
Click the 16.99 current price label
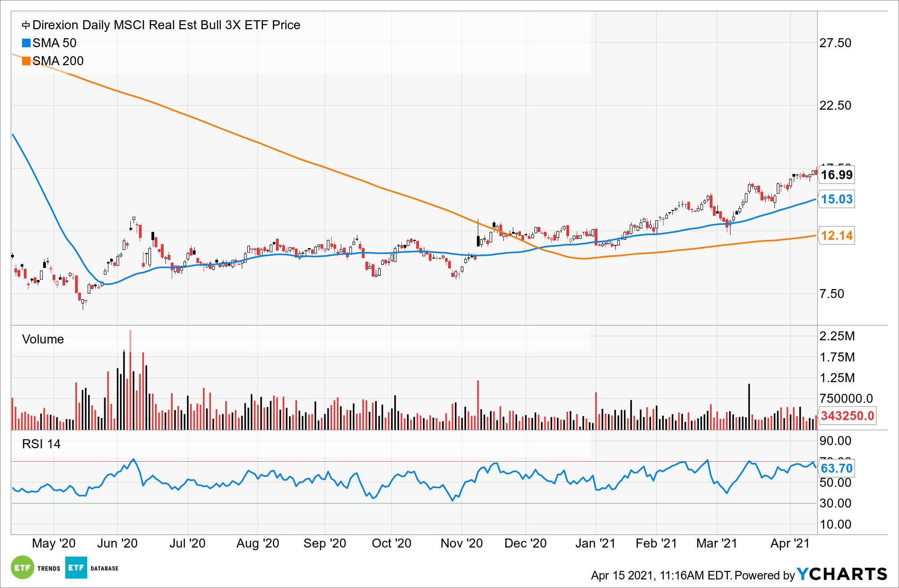(837, 175)
